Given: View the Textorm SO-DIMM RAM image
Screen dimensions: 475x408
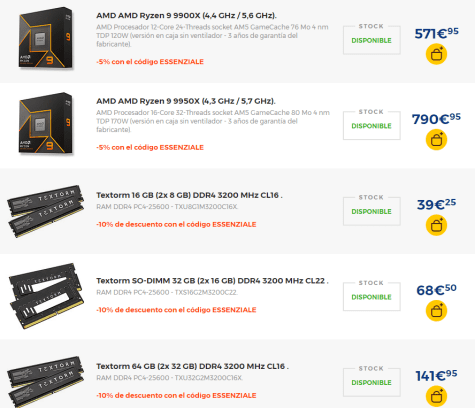Looking at the screenshot, I should 46,296.
